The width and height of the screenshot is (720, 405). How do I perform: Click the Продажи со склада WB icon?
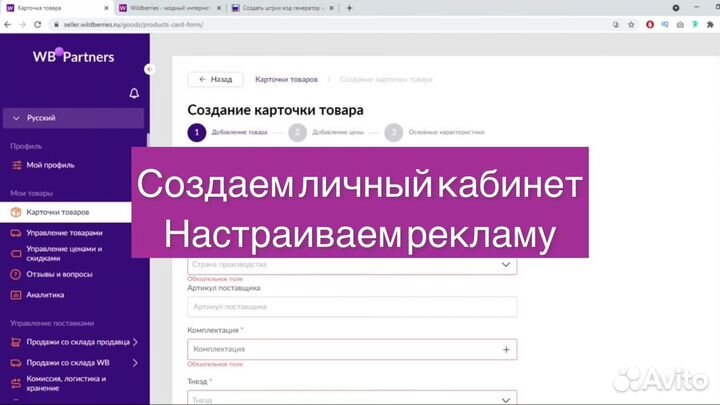click(x=16, y=363)
